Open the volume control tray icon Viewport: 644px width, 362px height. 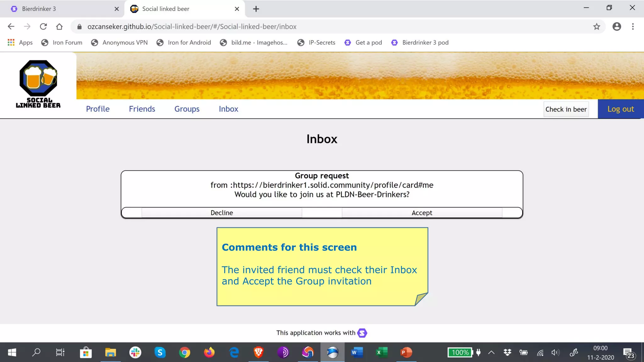556,352
